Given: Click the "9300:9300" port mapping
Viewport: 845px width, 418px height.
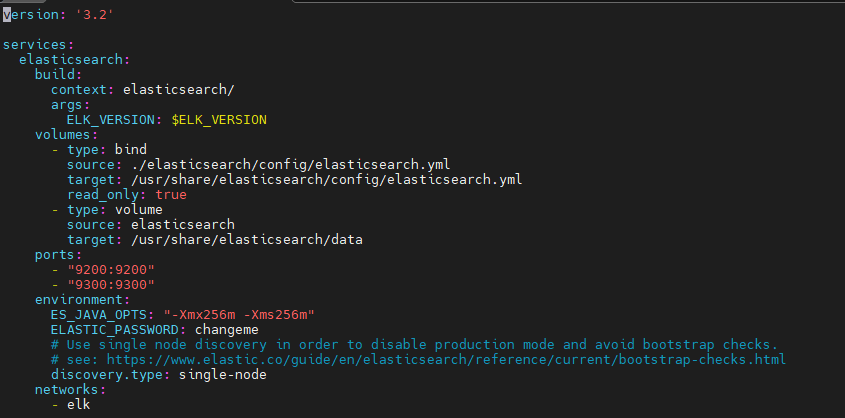Looking at the screenshot, I should (x=110, y=284).
